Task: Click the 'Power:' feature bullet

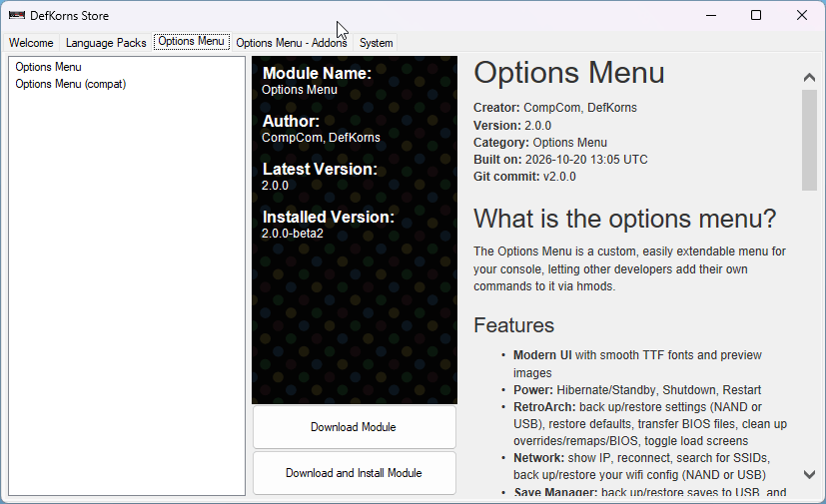Action: point(637,390)
